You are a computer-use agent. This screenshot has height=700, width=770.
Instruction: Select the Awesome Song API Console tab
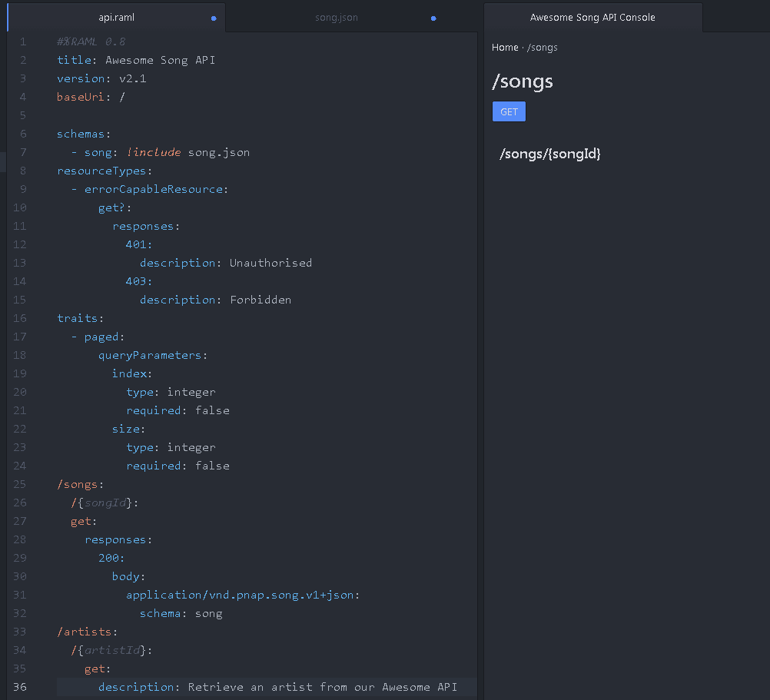[x=592, y=18]
